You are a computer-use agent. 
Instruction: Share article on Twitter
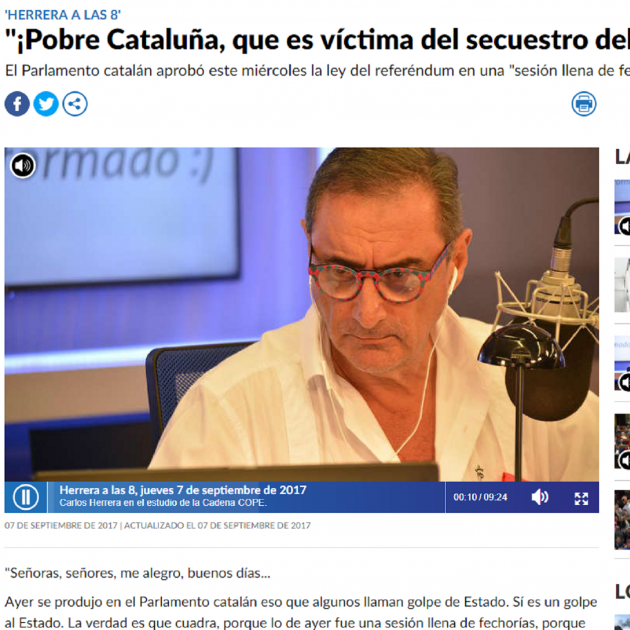(46, 104)
